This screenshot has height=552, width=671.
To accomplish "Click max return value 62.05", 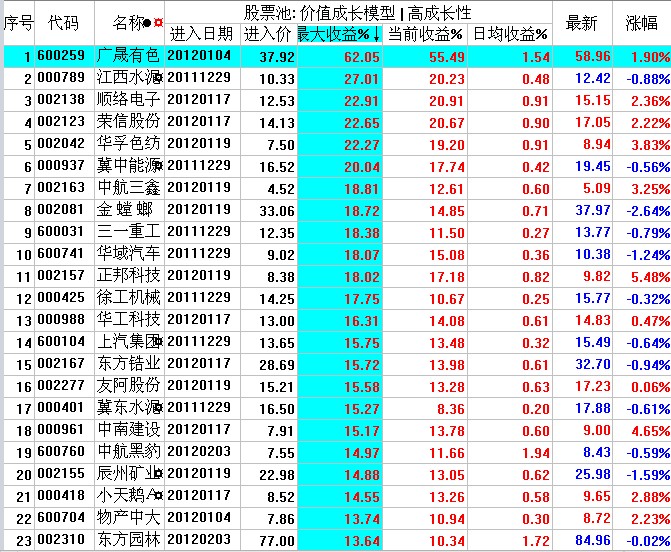I will click(362, 57).
